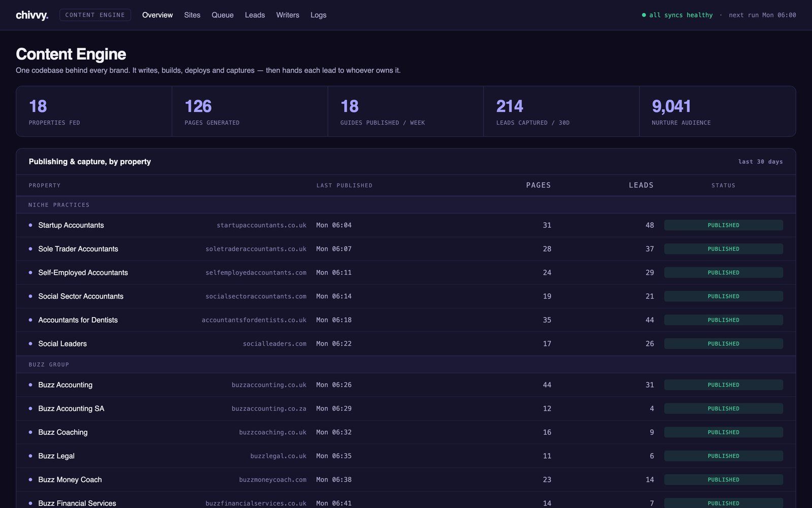Click the all syncs healthy status
The height and width of the screenshot is (508, 812).
click(677, 15)
